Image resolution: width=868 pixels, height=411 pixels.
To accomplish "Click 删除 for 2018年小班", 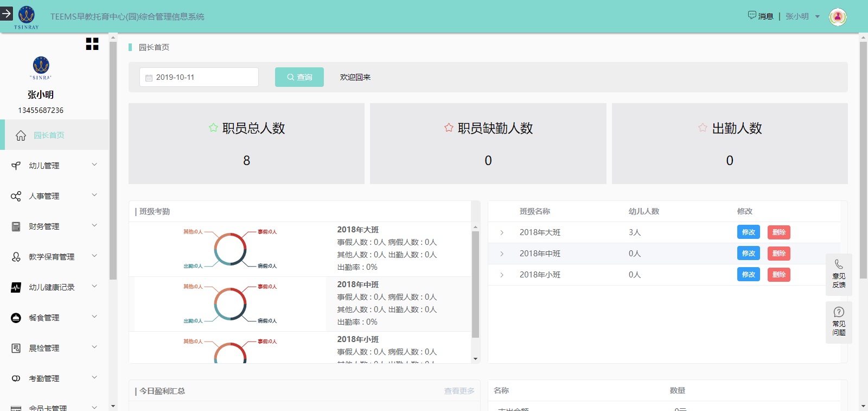I will (779, 275).
